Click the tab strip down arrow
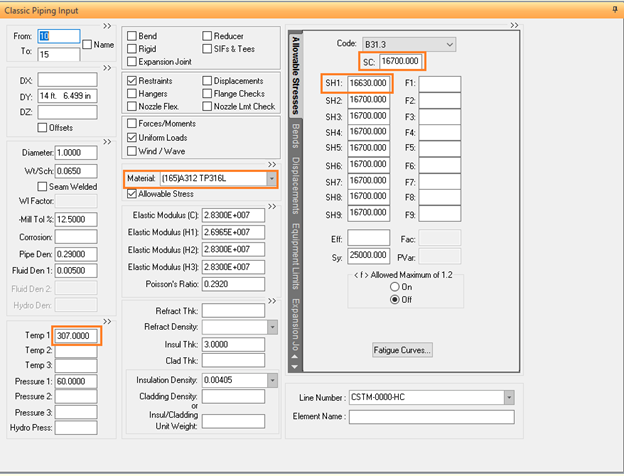 (x=295, y=367)
